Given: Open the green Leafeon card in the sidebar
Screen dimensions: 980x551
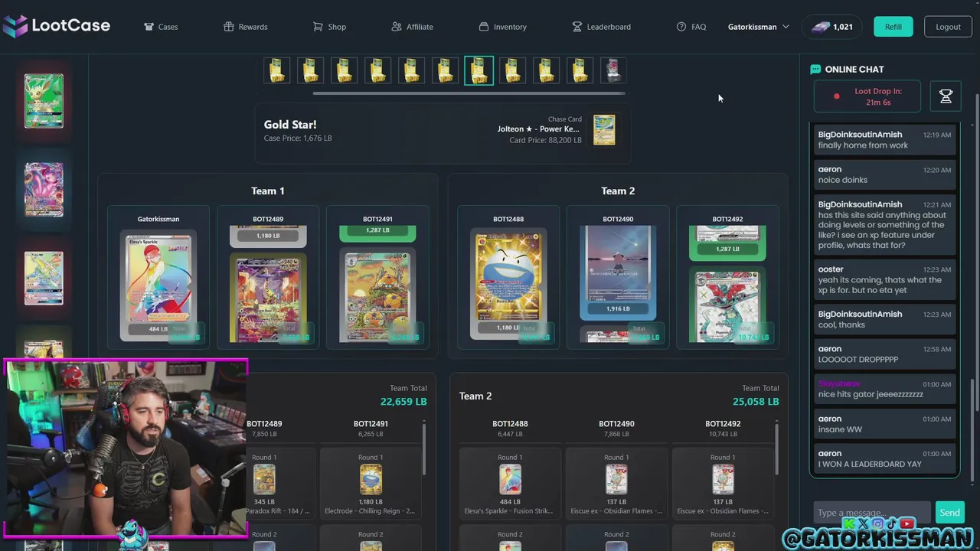Looking at the screenshot, I should point(44,101).
